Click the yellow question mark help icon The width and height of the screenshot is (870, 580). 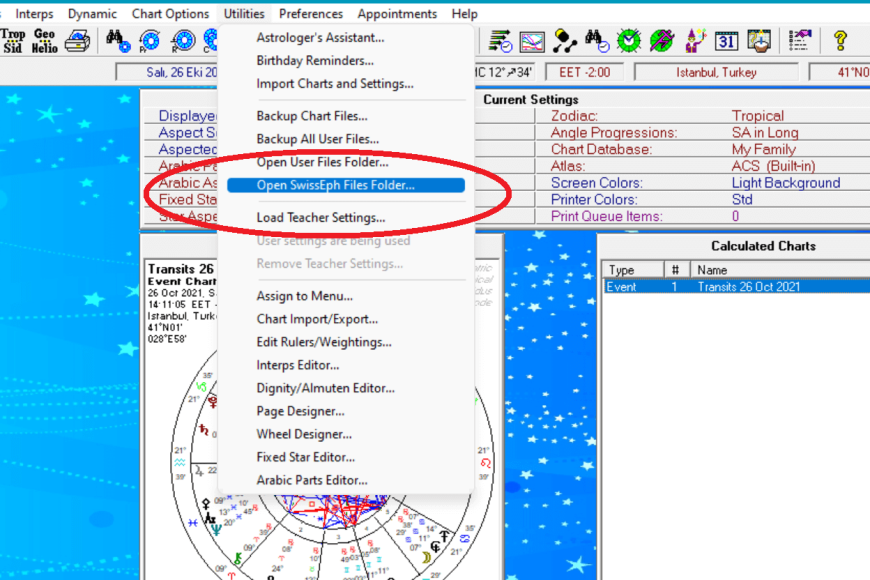pyautogui.click(x=840, y=41)
